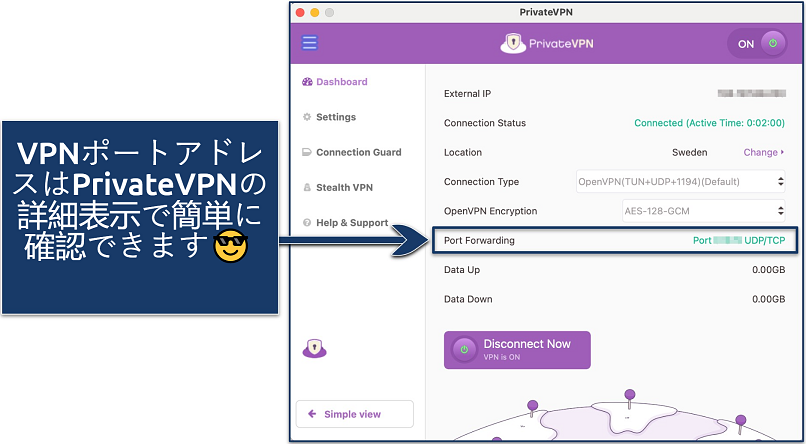Screen dimensions: 806x444
Task: Click the Stealth VPN lock icon
Action: pos(307,187)
